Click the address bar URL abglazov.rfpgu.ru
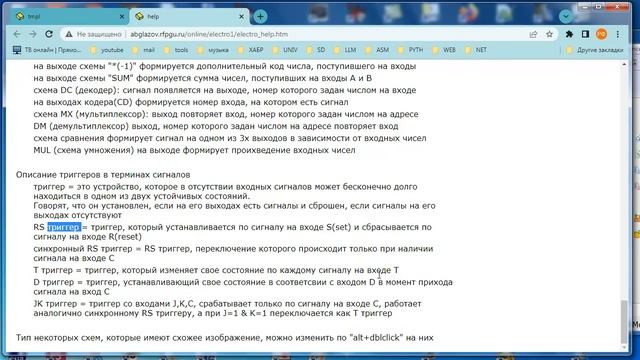 coord(209,34)
